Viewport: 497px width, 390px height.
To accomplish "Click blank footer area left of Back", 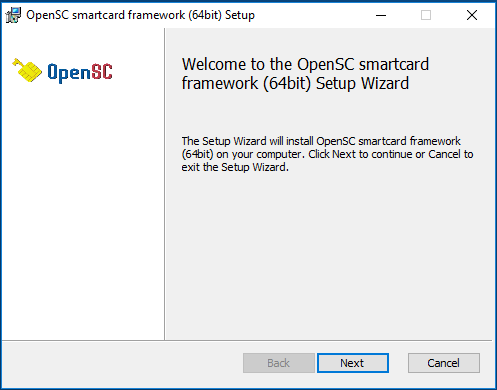I will (x=122, y=363).
